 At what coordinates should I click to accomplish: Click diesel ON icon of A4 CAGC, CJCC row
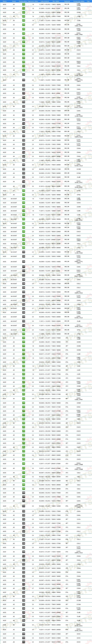[24, 93]
